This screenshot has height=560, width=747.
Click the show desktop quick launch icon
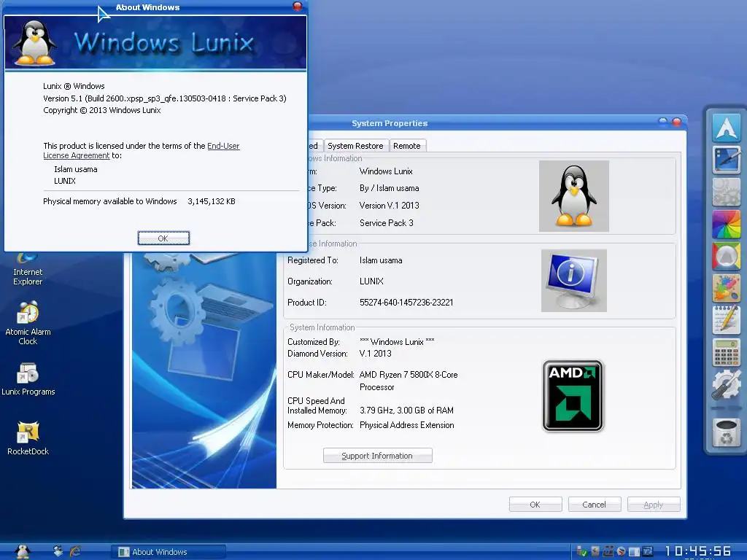58,551
